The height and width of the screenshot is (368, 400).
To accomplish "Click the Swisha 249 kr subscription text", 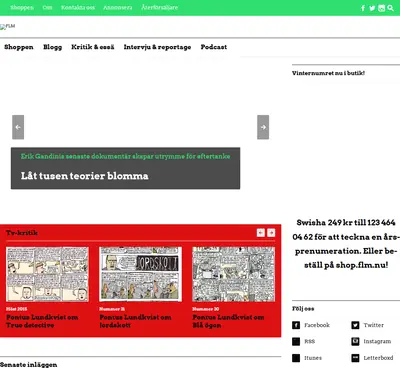I will point(346,244).
